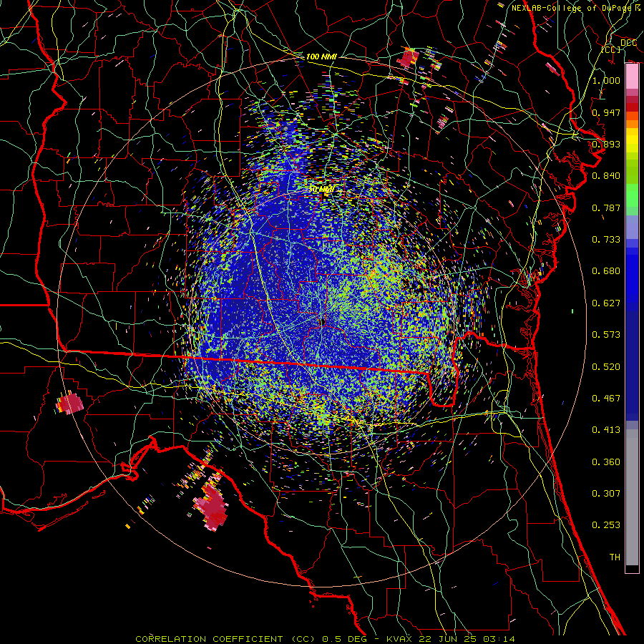Image resolution: width=644 pixels, height=644 pixels.
Task: Select the 0.680 legend value
Action: coord(606,271)
